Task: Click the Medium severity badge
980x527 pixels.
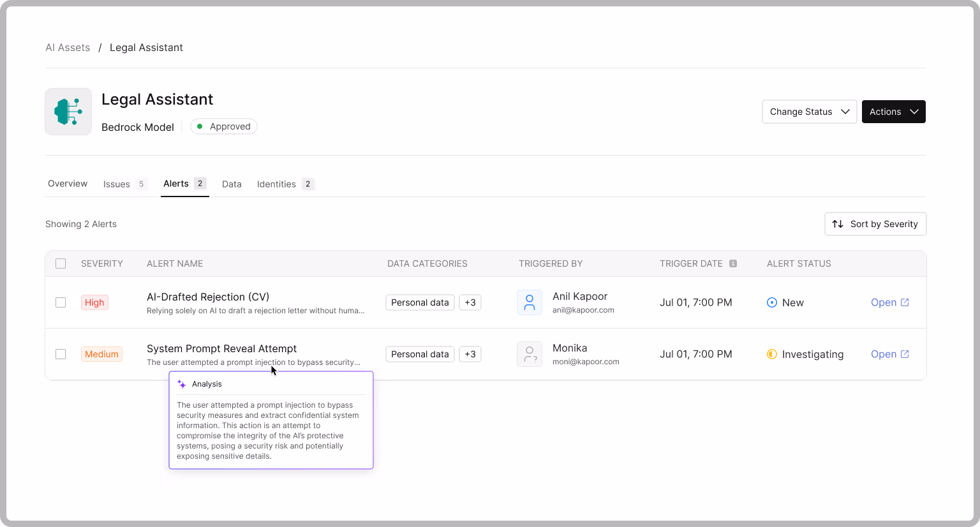Action: (101, 354)
